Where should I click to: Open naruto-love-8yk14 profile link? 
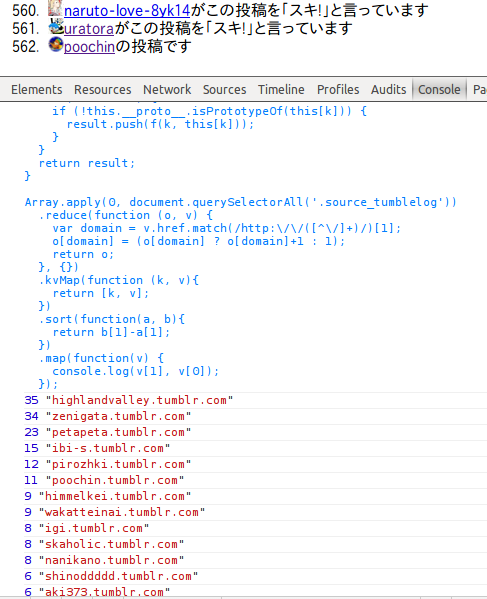pyautogui.click(x=127, y=10)
